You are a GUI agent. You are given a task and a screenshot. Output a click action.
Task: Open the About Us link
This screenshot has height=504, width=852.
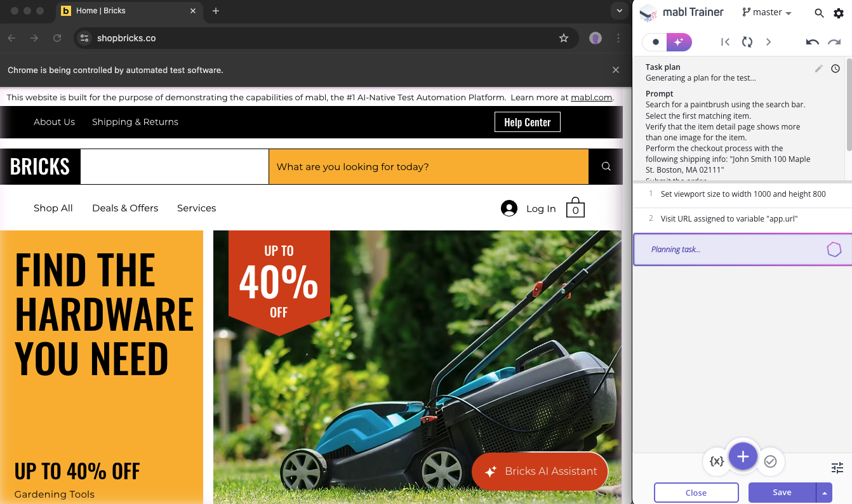tap(54, 122)
